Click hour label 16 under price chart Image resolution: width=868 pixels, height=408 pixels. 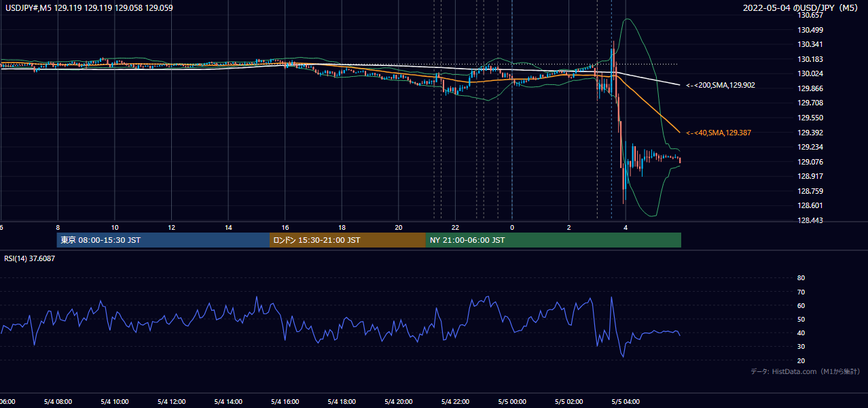point(285,227)
